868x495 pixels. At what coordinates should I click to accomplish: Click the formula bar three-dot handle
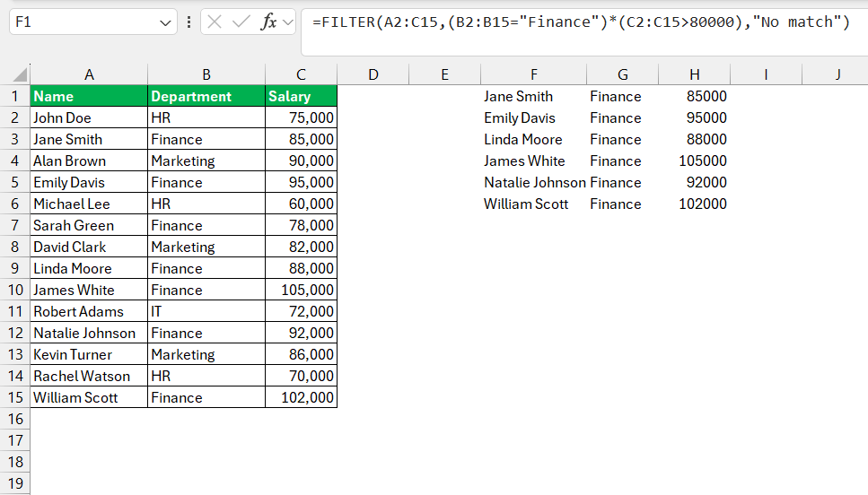coord(189,22)
